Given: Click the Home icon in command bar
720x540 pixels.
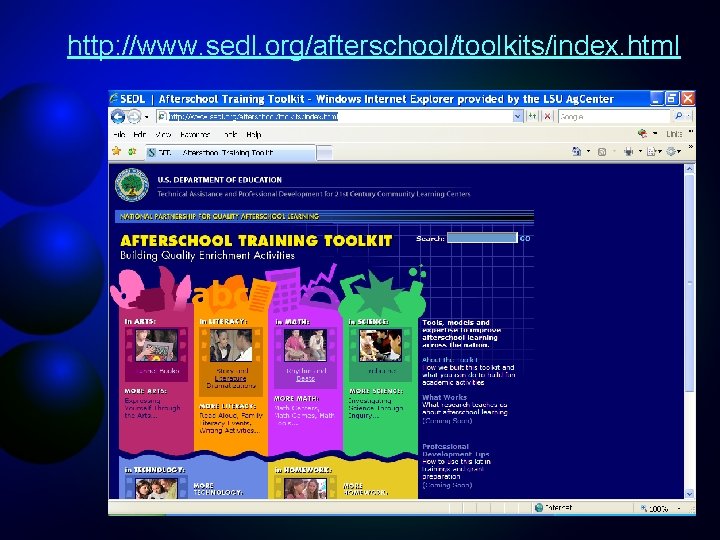Looking at the screenshot, I should 576,151.
